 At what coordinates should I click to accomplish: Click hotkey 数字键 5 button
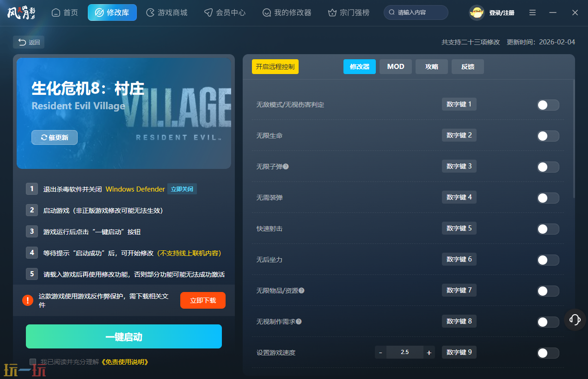pos(459,228)
